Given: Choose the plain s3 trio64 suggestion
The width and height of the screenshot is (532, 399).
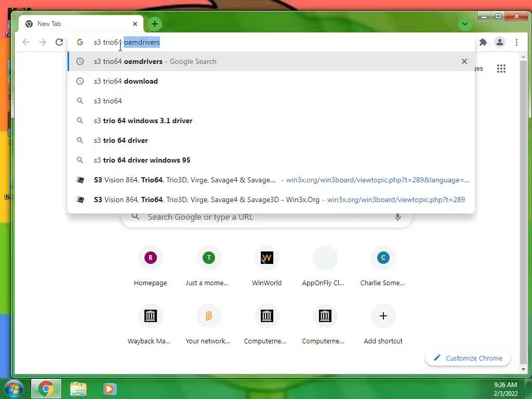Looking at the screenshot, I should (x=271, y=101).
